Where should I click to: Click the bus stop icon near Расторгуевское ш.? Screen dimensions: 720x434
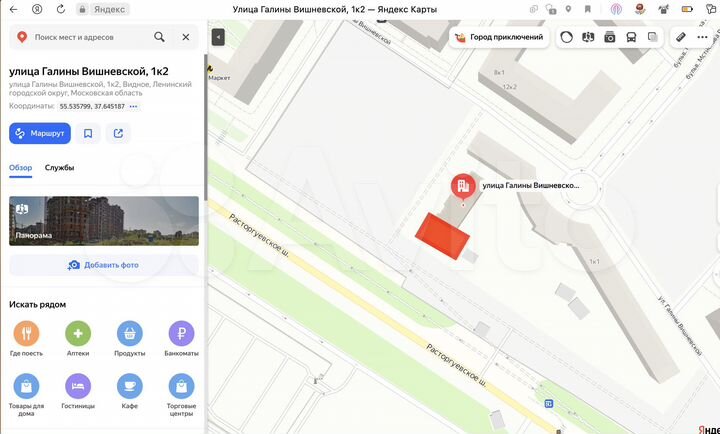pos(549,404)
